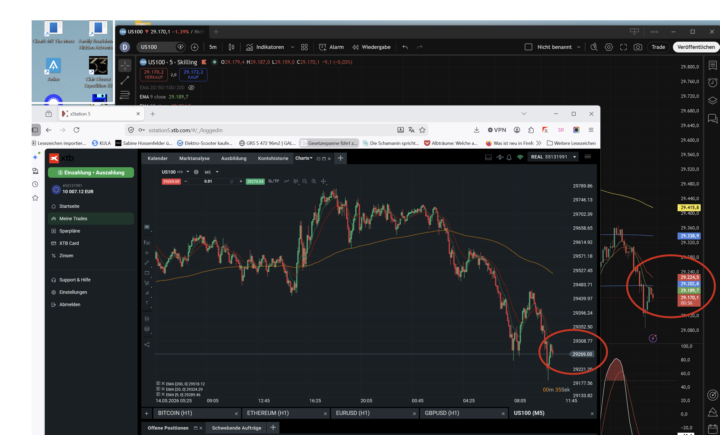
Task: Click the blue KAUF price button in TradingView
Action: (193, 74)
